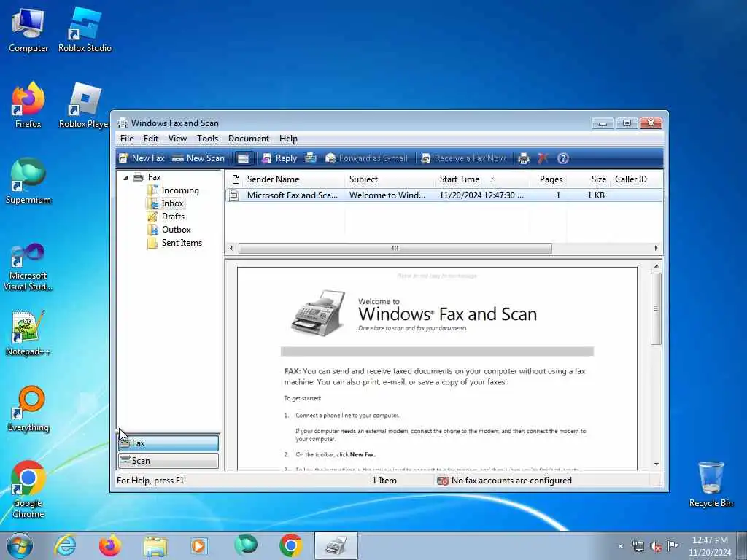Select the Fax root tree item
Viewport: 747px width, 560px height.
tap(154, 177)
